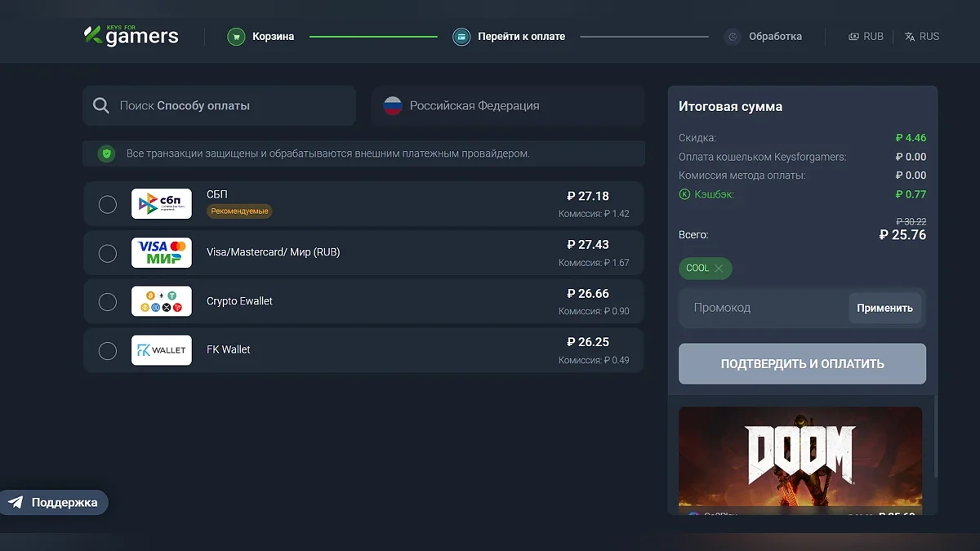The image size is (980, 551).
Task: Click the crossed-out price ₽ 30.22
Action: tap(911, 221)
